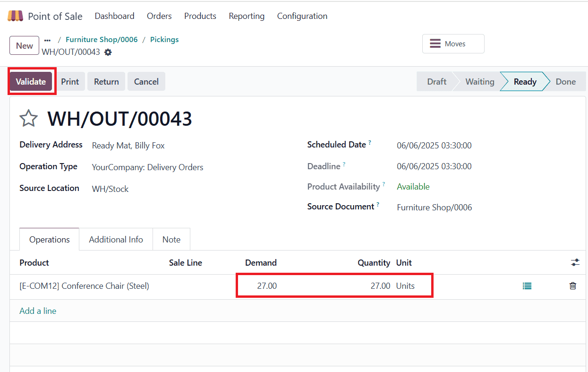The height and width of the screenshot is (372, 588).
Task: Open the column settings adjust icon
Action: (575, 262)
